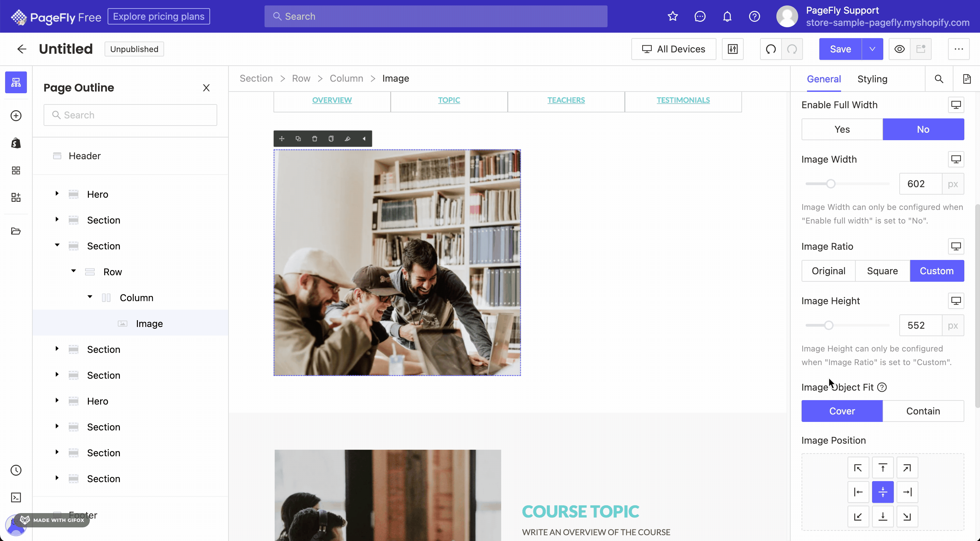This screenshot has height=541, width=980.
Task: Click the back arrow next to Untitled
Action: tap(22, 49)
